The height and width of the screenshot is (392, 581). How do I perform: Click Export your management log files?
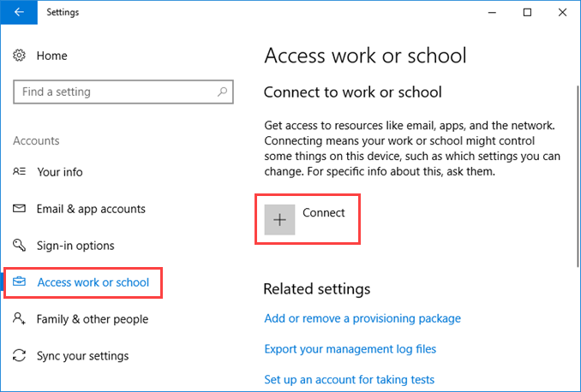[x=350, y=349]
